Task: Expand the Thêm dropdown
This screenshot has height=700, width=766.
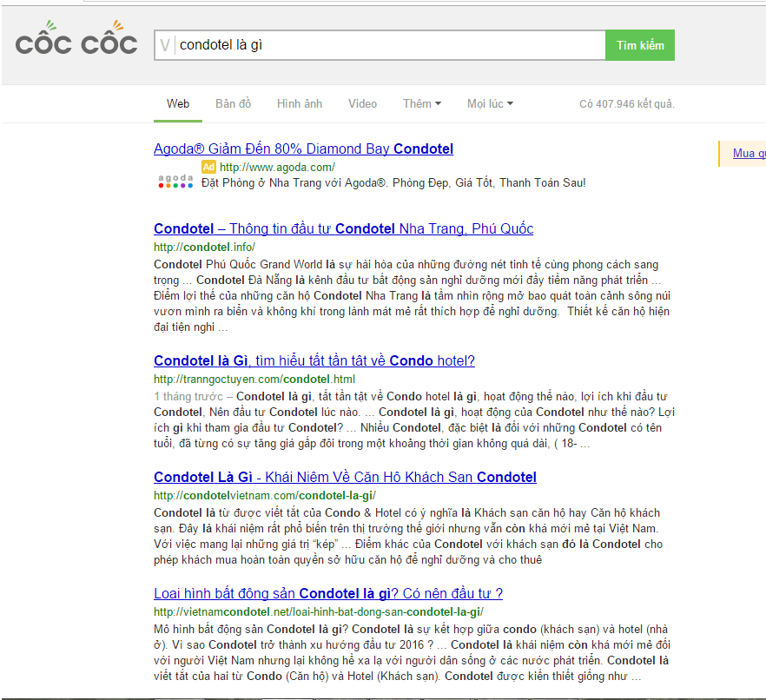Action: pyautogui.click(x=421, y=103)
